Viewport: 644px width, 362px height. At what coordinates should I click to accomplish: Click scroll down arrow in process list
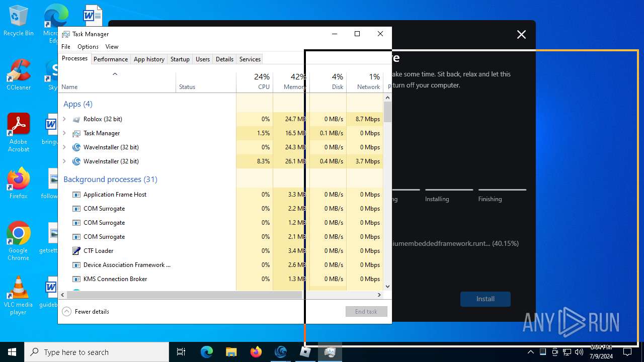[387, 287]
